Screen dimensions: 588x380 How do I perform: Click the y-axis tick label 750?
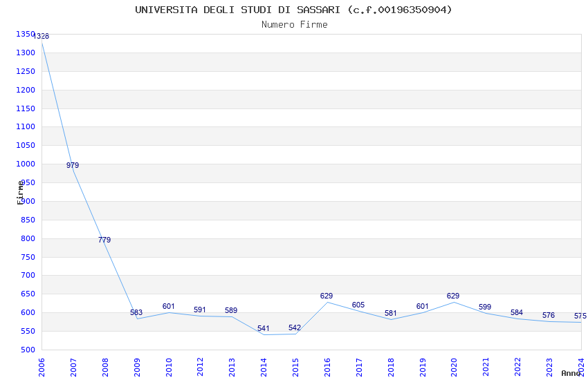click(x=28, y=257)
